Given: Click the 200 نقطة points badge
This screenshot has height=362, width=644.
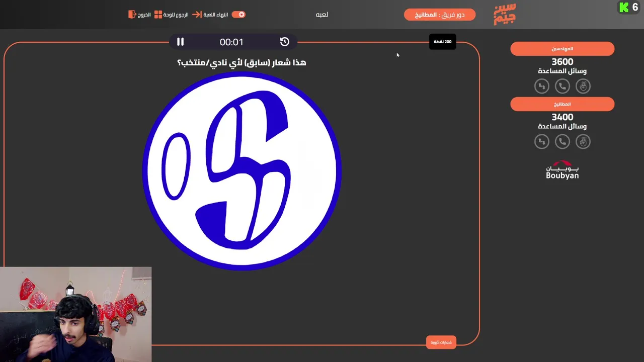Looking at the screenshot, I should pyautogui.click(x=443, y=42).
